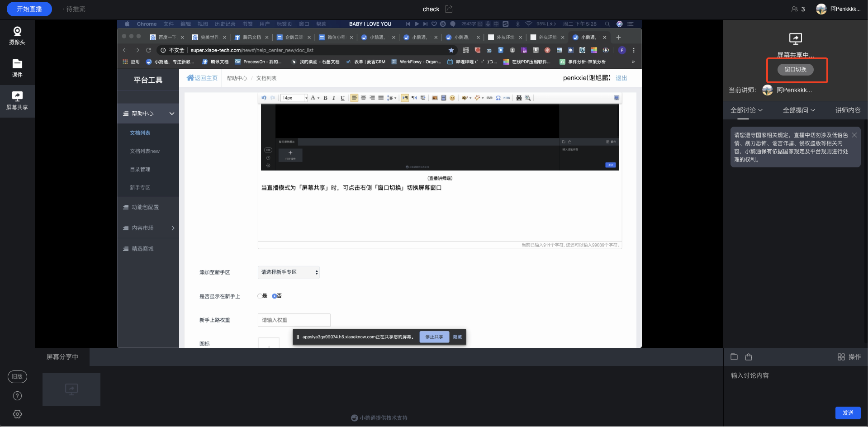The height and width of the screenshot is (427, 868).
Task: Click the bookmark star in Chrome address bar
Action: tap(451, 50)
